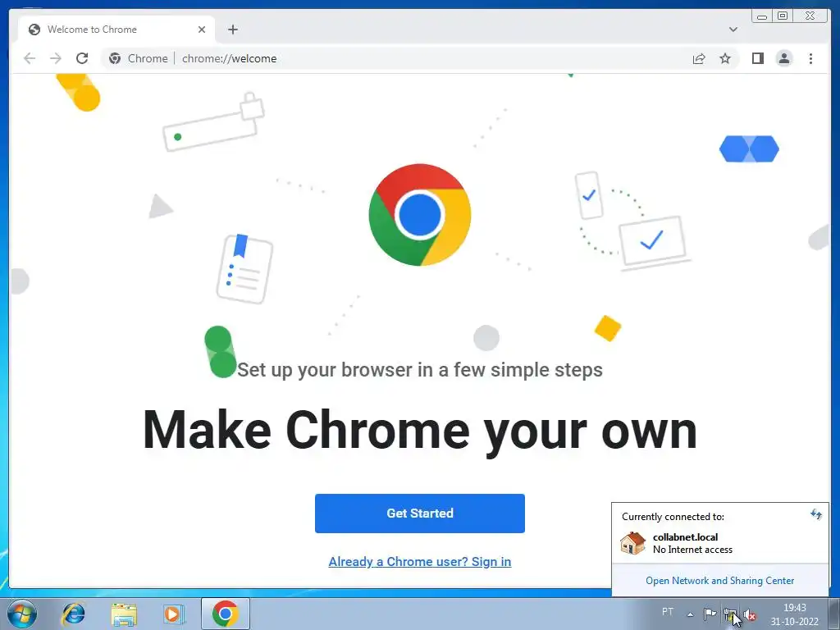Open Windows Explorer folder in taskbar
Image resolution: width=840 pixels, height=630 pixels.
pyautogui.click(x=123, y=614)
